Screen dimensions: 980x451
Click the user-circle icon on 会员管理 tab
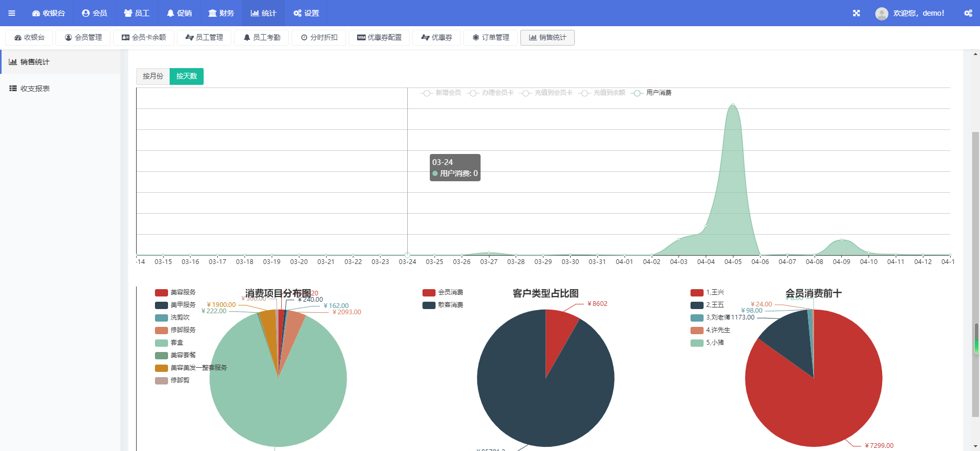[x=68, y=38]
